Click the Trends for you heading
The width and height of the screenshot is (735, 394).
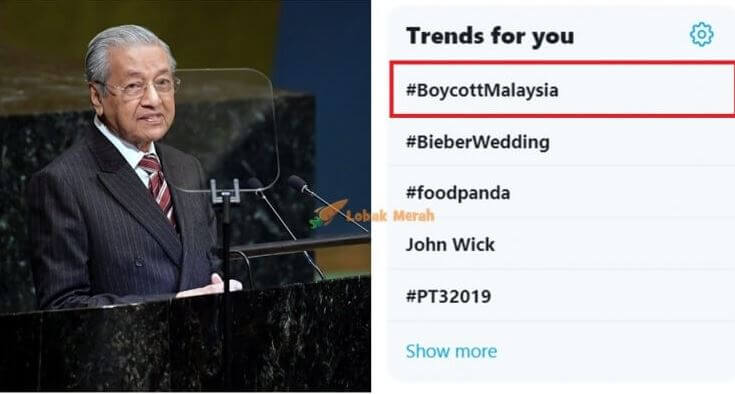click(490, 36)
